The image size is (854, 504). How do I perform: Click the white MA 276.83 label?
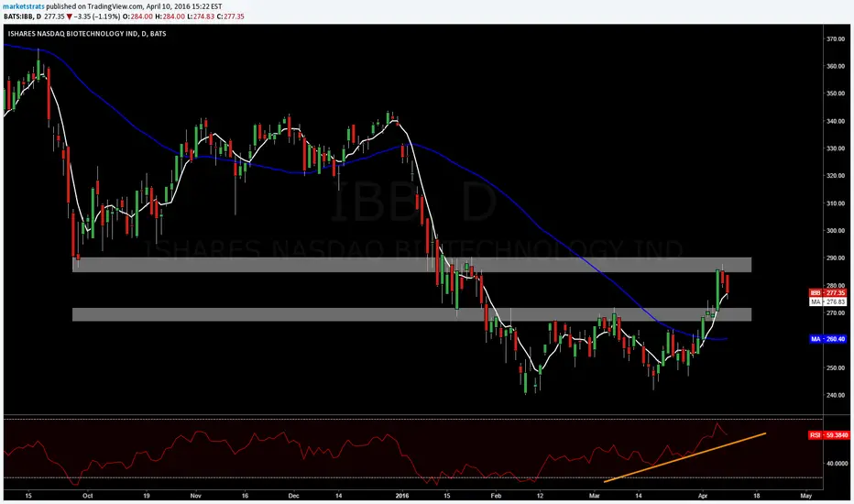tap(827, 301)
